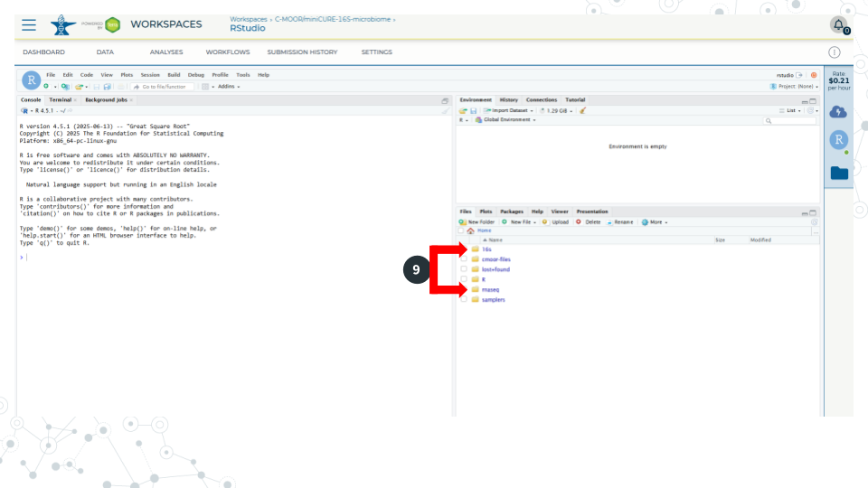868x488 pixels.
Task: Click the sign out icon next to rstudio
Action: click(x=799, y=75)
